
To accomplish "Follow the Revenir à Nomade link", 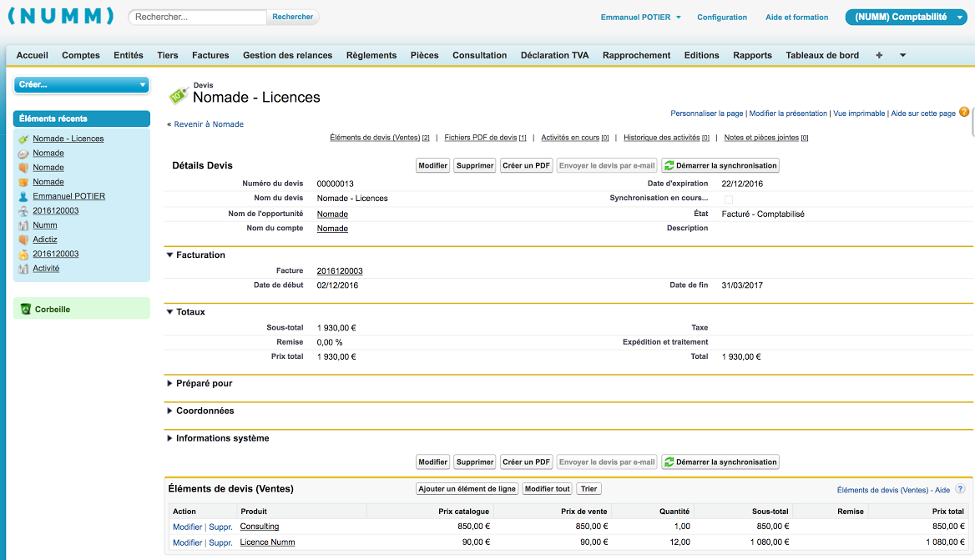I will coord(208,124).
